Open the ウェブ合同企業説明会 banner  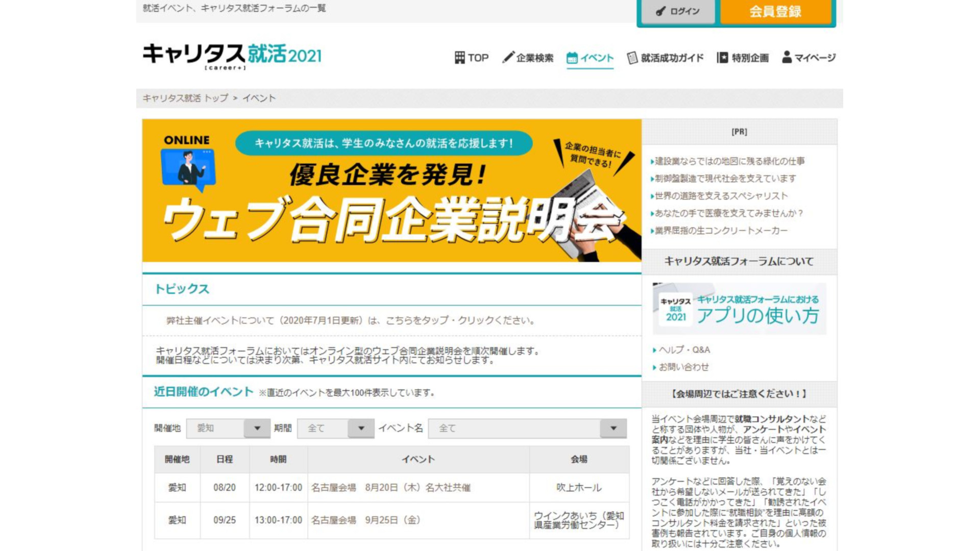pos(391,191)
